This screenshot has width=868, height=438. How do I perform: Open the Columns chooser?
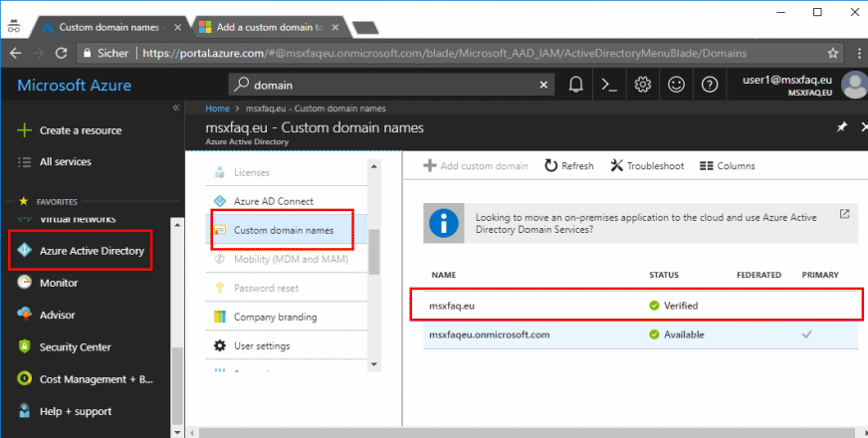coord(727,165)
